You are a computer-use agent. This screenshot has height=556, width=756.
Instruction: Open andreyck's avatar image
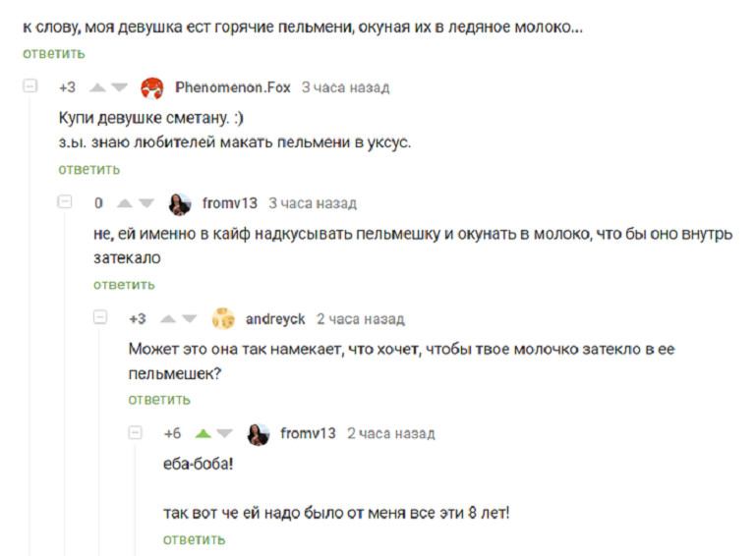click(x=223, y=318)
